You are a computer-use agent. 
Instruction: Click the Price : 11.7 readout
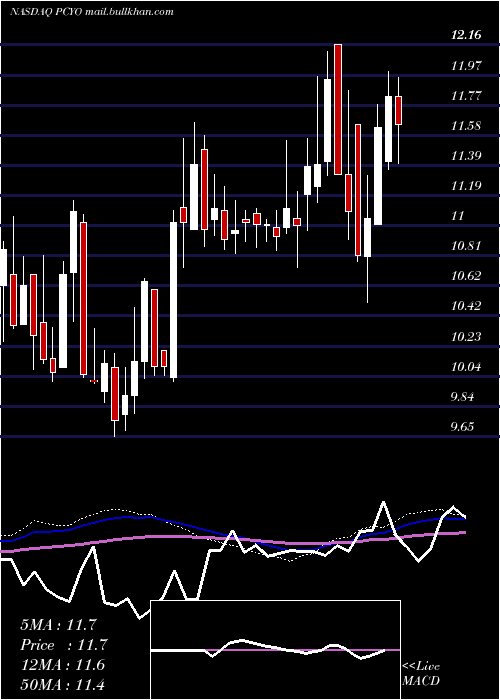point(64,645)
